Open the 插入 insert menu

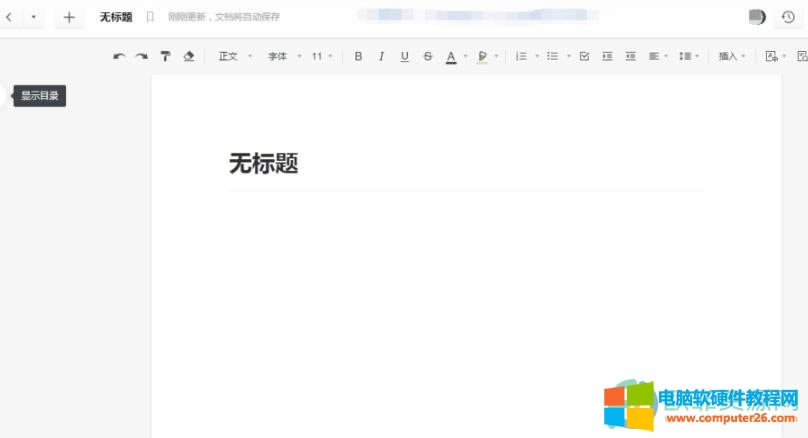click(732, 57)
